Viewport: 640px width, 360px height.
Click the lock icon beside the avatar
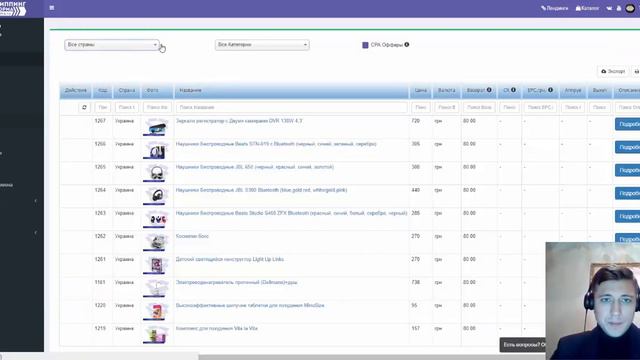619,8
